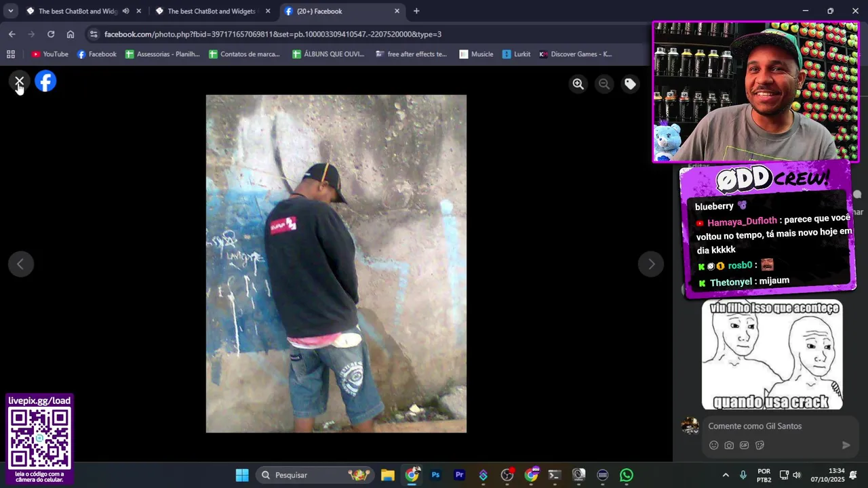Tag people using the tag icon
Image resolution: width=868 pixels, height=488 pixels.
coord(630,84)
